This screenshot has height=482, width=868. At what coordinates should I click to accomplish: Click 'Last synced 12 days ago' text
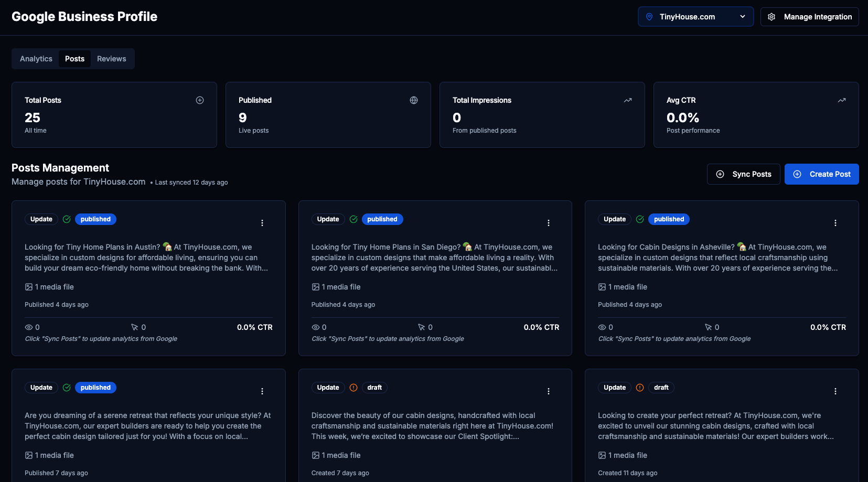click(x=191, y=183)
